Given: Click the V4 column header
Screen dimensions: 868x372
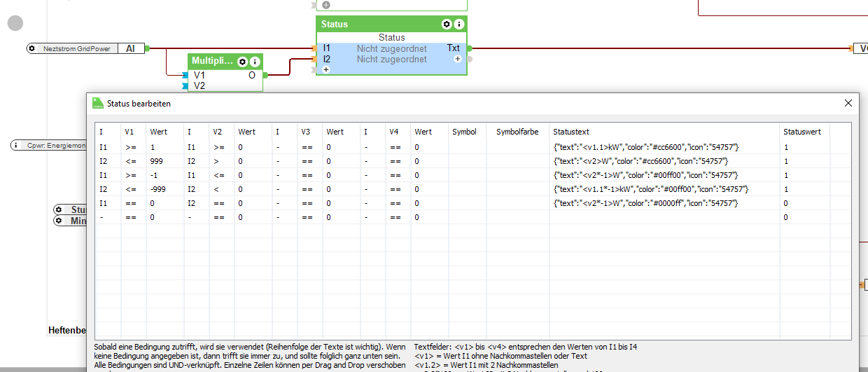Looking at the screenshot, I should click(x=394, y=132).
